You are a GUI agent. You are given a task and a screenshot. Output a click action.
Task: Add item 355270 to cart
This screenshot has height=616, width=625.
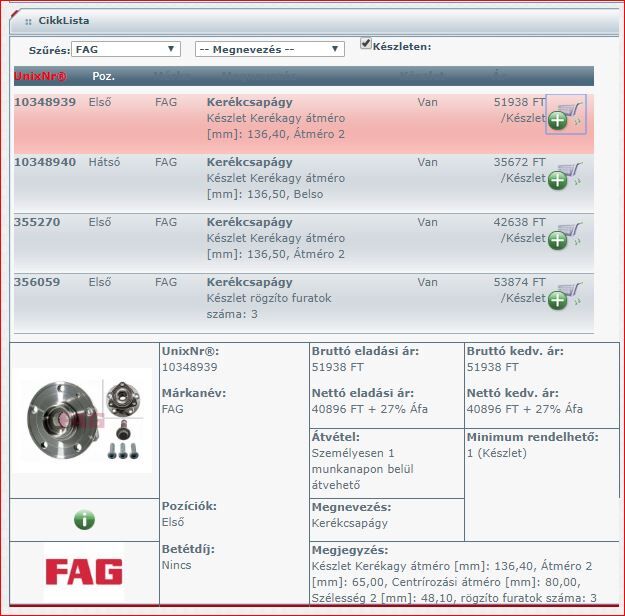click(565, 235)
